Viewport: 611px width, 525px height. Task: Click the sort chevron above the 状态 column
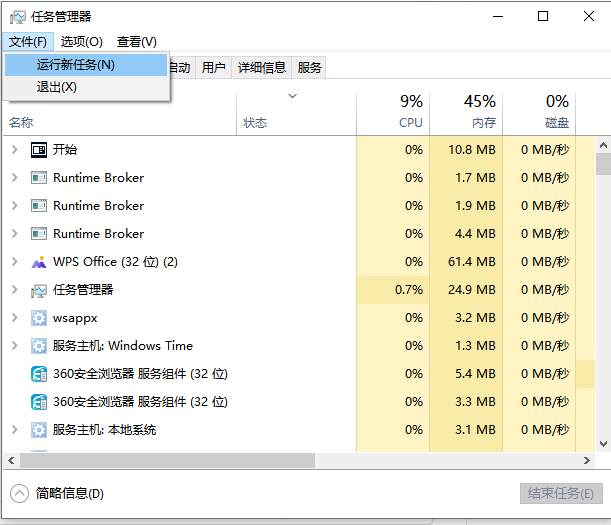point(293,96)
